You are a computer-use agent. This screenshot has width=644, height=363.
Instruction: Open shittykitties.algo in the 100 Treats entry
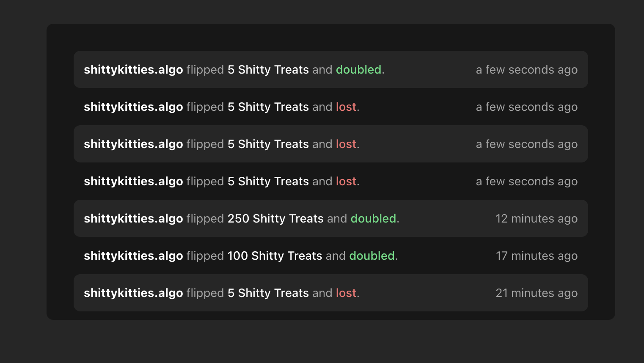133,256
